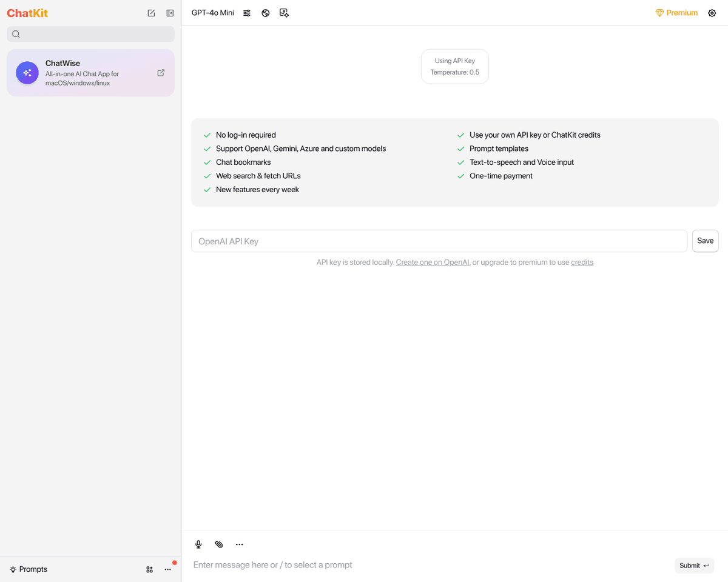The width and height of the screenshot is (728, 582).
Task: Open the GPT-4o Mini model selector
Action: [212, 13]
